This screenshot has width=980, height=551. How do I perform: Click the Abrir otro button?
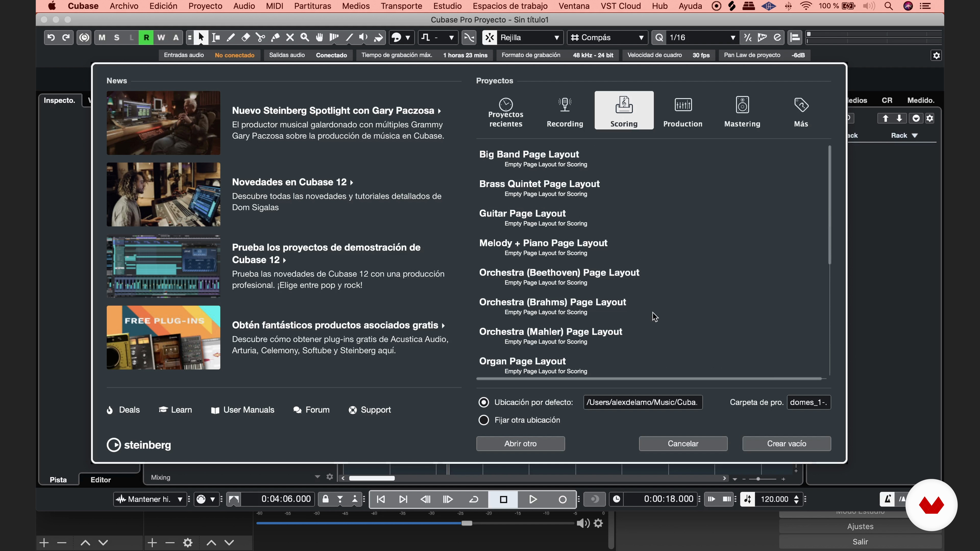point(520,443)
